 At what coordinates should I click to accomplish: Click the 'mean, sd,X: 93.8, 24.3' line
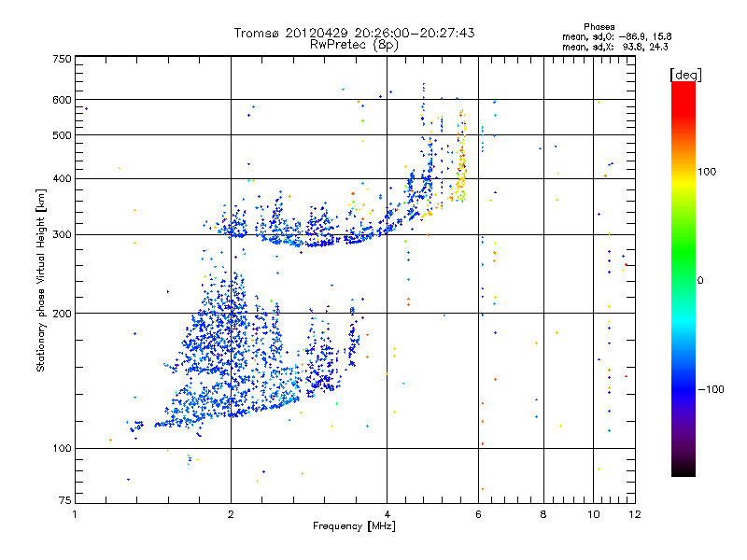[x=615, y=47]
